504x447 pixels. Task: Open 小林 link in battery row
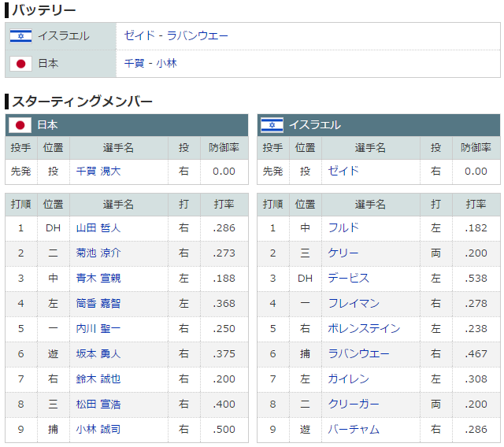click(166, 63)
